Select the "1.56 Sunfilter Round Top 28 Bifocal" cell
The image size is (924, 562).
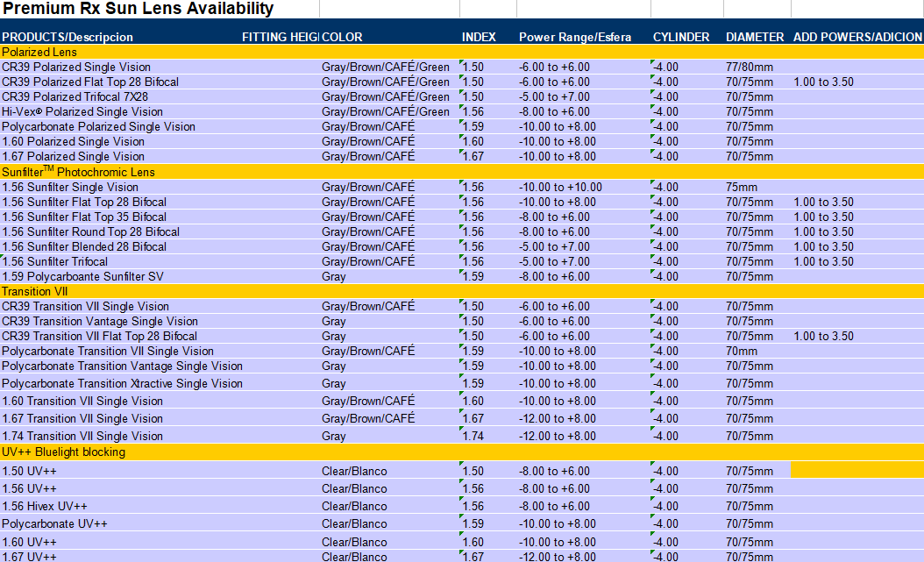click(x=90, y=231)
